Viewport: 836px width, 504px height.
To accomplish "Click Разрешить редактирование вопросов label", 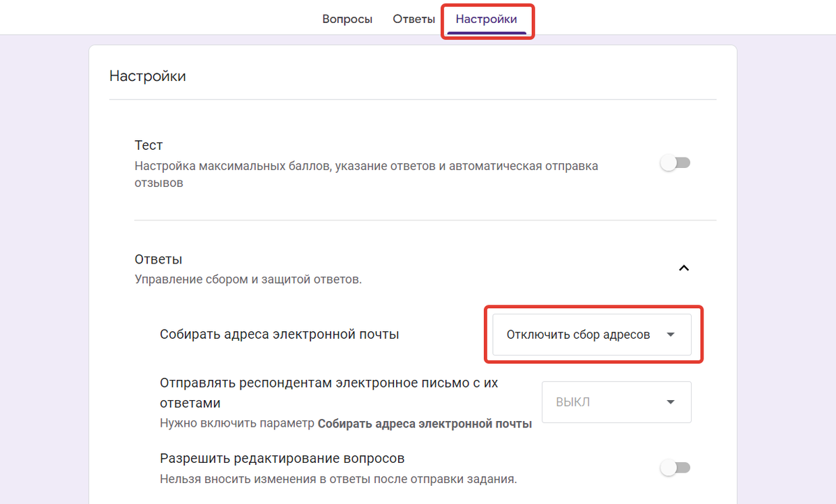I will (x=282, y=458).
